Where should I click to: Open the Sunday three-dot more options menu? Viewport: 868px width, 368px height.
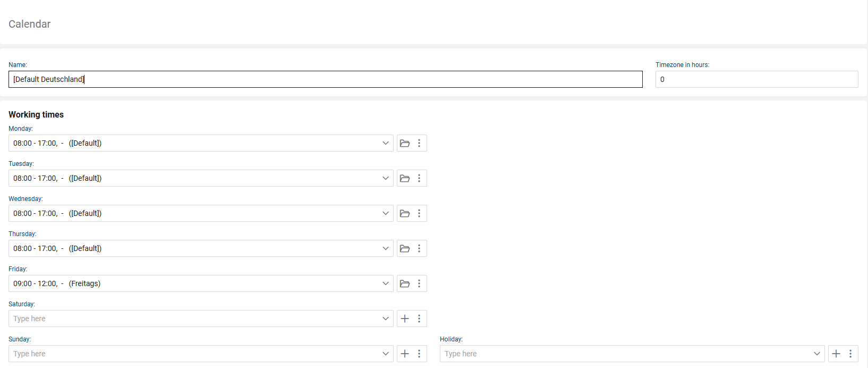419,354
